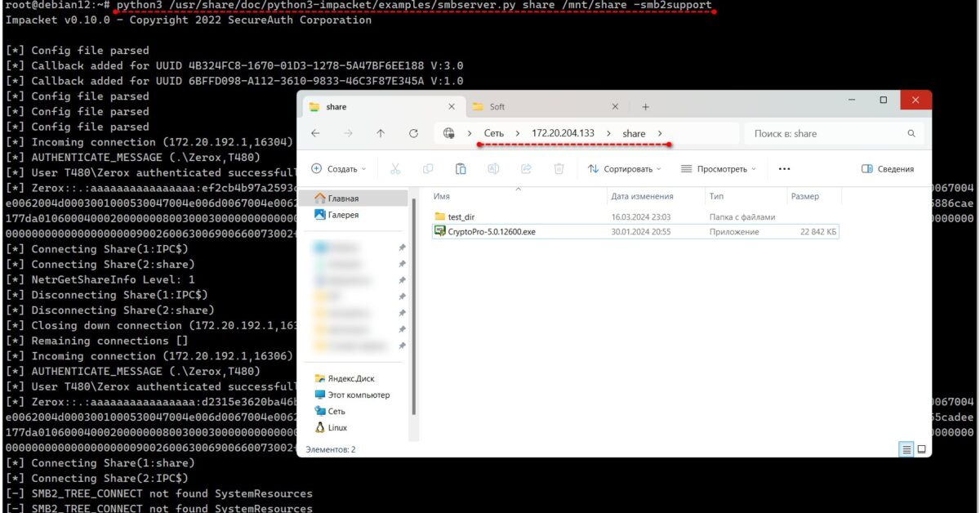The width and height of the screenshot is (980, 513).
Task: Open the See more (...) toolbar menu
Action: point(782,168)
